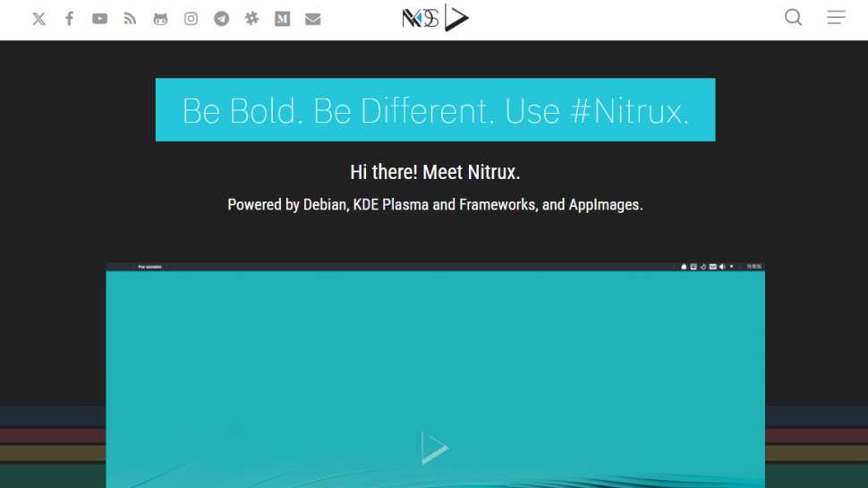Viewport: 868px width, 488px height.
Task: Open the Medium blog icon
Action: 282,19
